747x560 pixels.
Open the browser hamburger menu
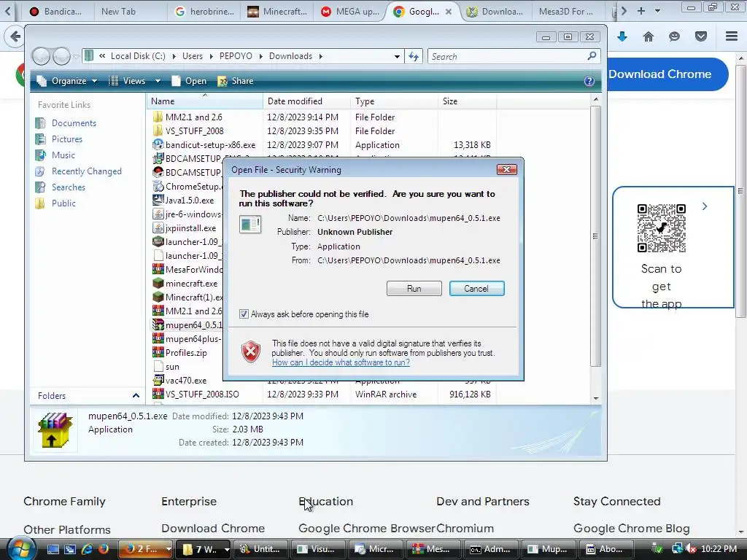pos(732,36)
